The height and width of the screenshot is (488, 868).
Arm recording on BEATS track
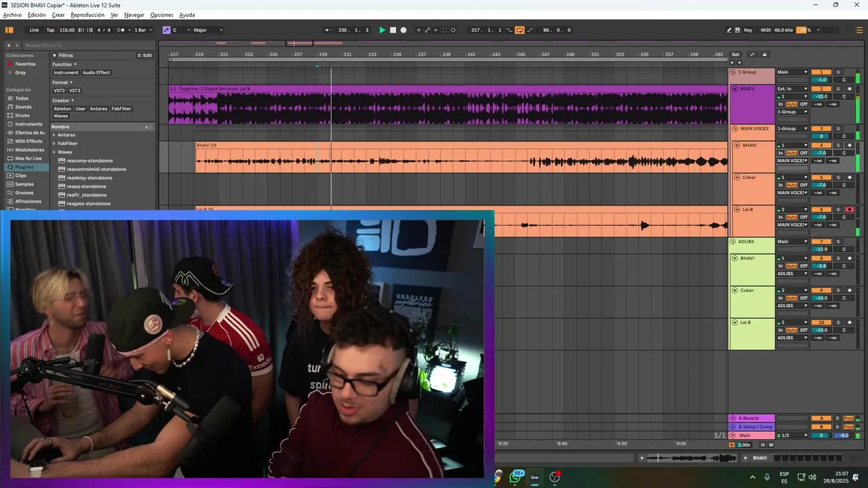(850, 89)
